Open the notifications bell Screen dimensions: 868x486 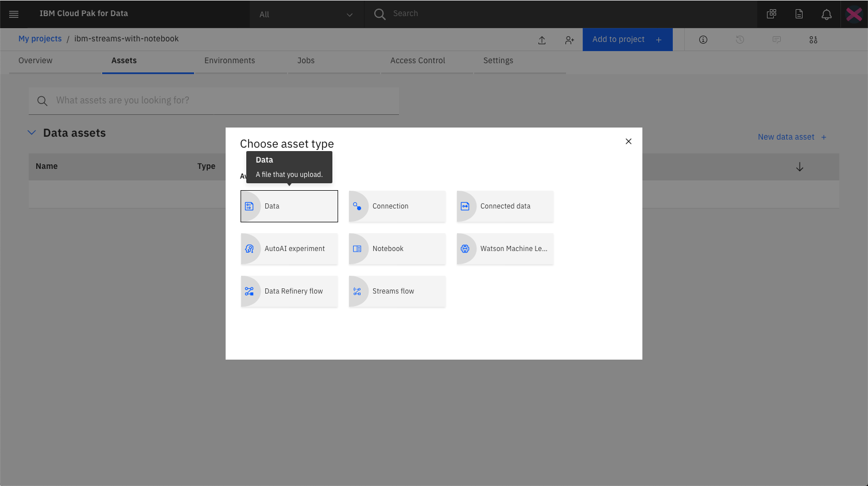[827, 14]
